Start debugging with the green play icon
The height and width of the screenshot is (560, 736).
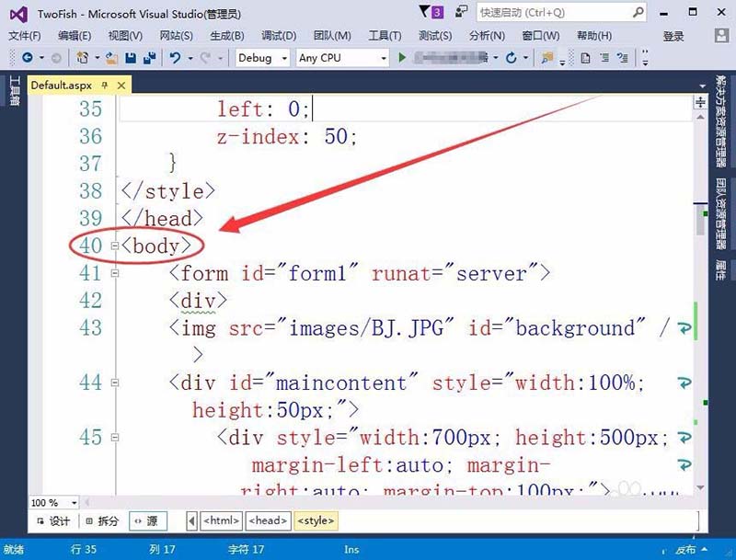tap(402, 58)
